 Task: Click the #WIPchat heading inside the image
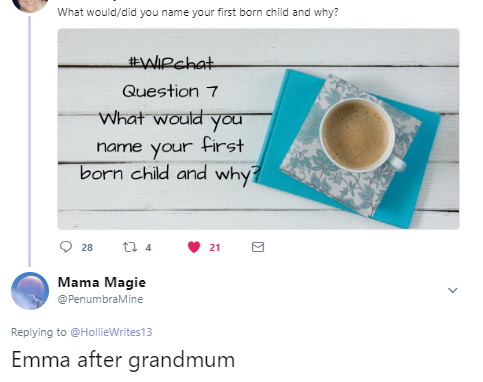(171, 63)
